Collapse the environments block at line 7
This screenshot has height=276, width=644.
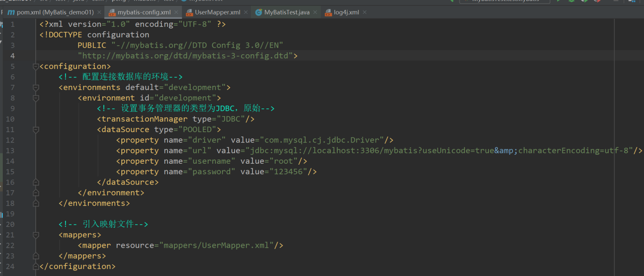click(x=36, y=87)
